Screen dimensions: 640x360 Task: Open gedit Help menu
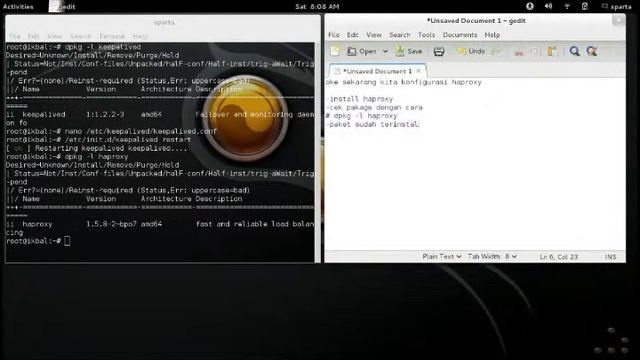[x=492, y=35]
